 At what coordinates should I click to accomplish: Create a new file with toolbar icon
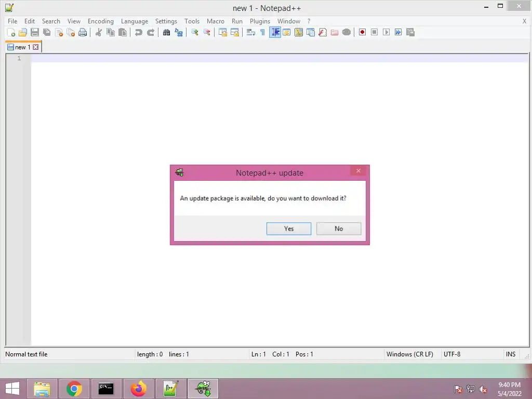pyautogui.click(x=11, y=32)
